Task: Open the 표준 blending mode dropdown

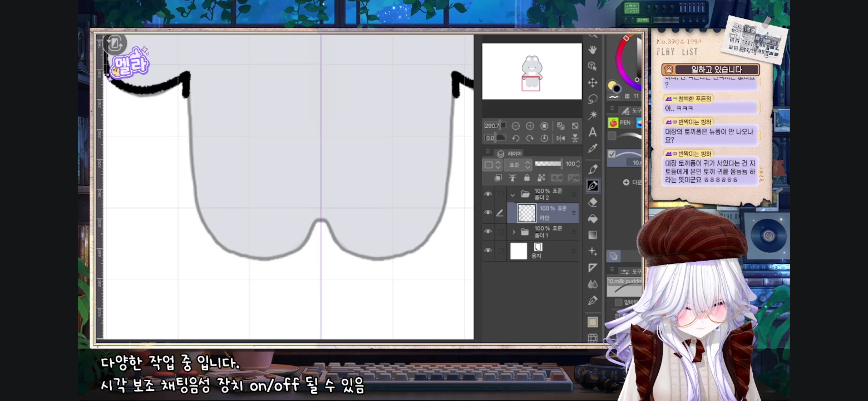Action: tap(518, 165)
